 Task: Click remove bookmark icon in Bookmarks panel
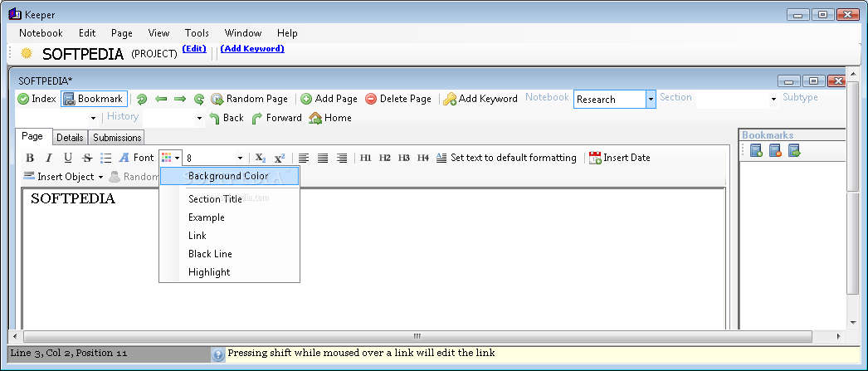click(x=775, y=150)
